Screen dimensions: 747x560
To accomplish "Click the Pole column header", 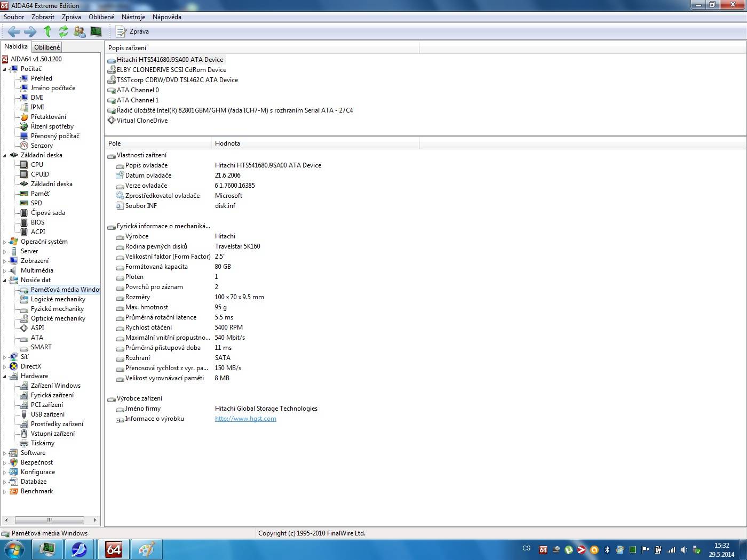I will [158, 143].
